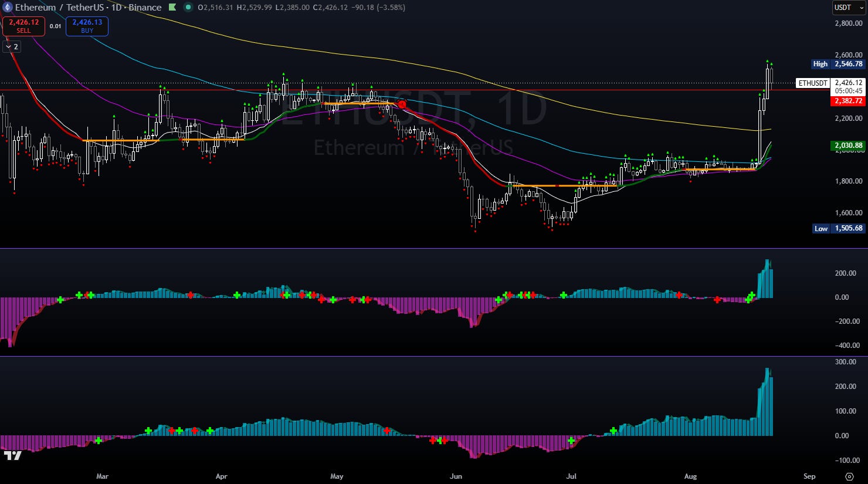Click the Apr label on time axis

pyautogui.click(x=221, y=476)
